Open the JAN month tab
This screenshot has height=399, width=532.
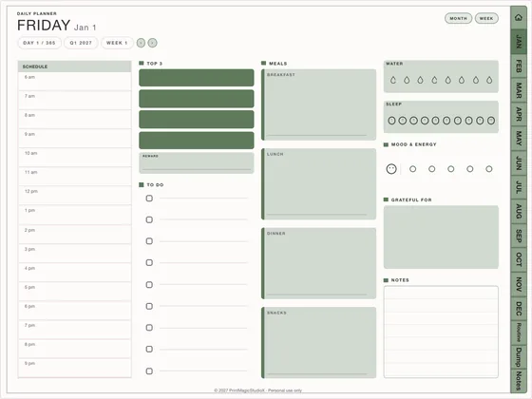point(519,42)
